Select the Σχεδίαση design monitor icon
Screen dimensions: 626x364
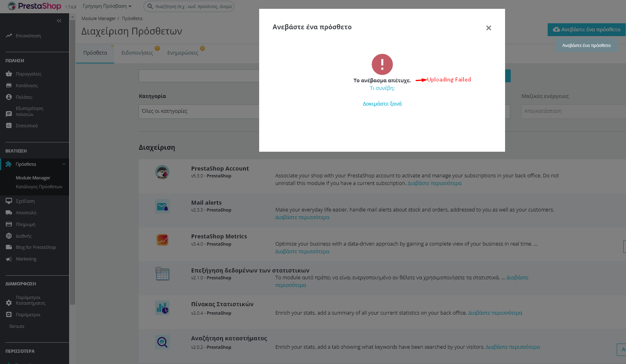click(9, 201)
